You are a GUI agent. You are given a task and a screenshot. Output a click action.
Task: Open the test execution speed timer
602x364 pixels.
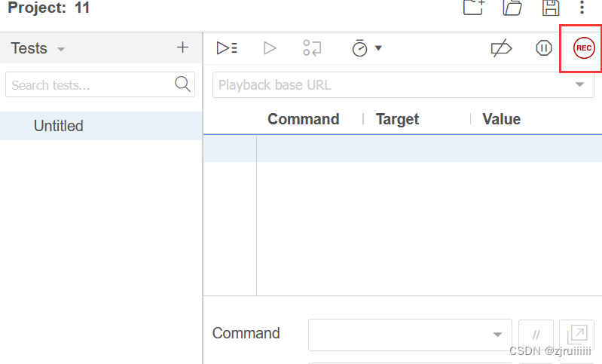pyautogui.click(x=359, y=48)
